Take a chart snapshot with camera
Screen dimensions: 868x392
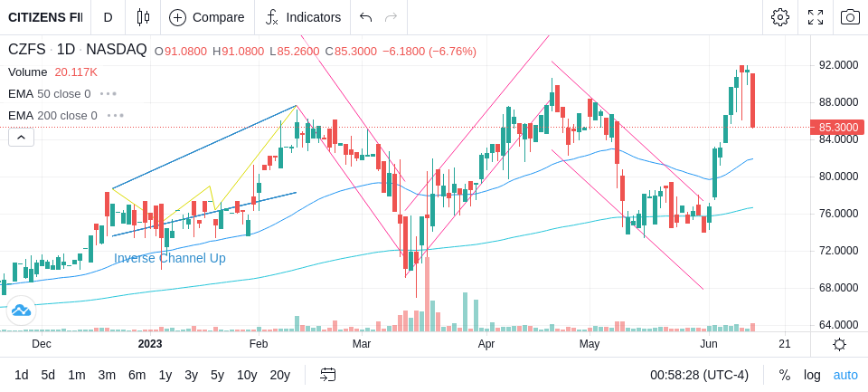coord(850,17)
